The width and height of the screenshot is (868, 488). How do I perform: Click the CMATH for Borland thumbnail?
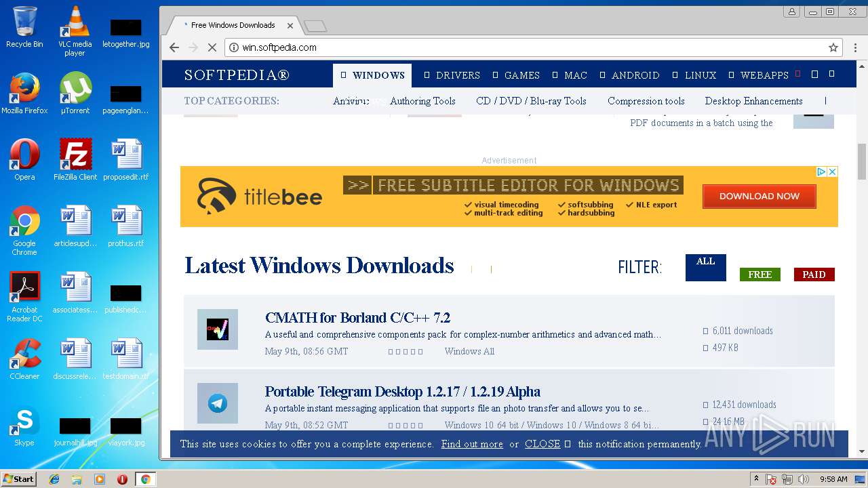[218, 329]
